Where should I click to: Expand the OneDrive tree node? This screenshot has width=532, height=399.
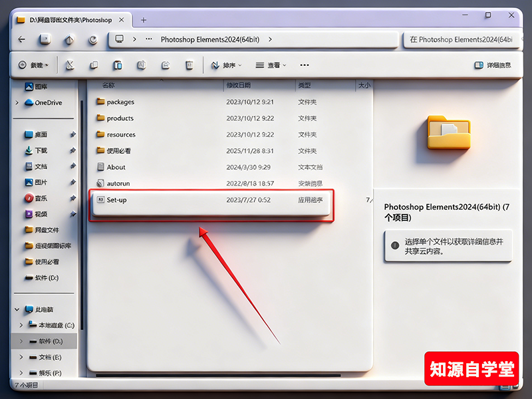17,102
